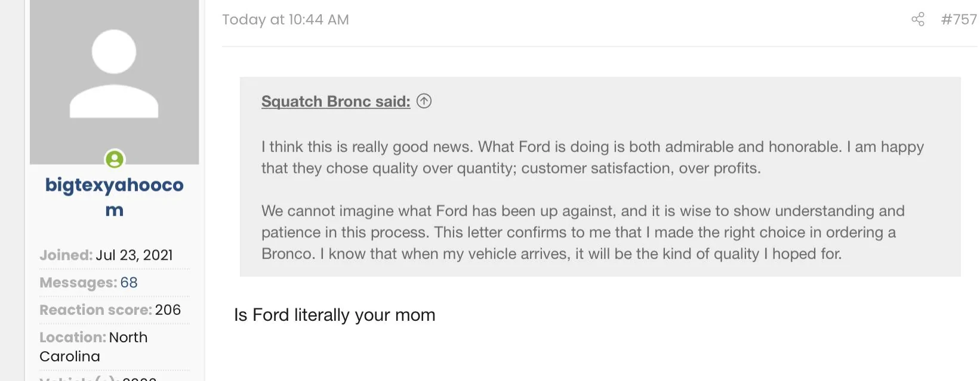Open the #757 post number permalink
The image size is (980, 381).
pos(959,20)
